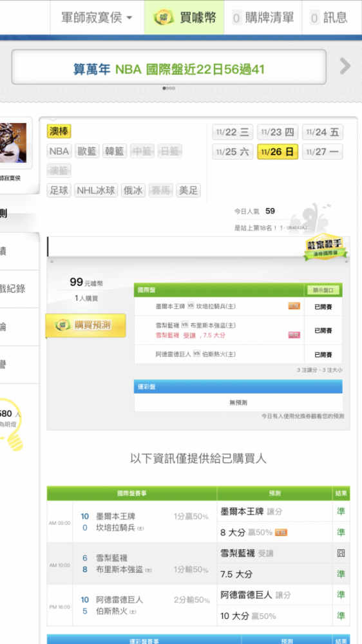Click the 購買預測 buy prediction button
Viewport: 362px width, 644px height.
point(86,326)
